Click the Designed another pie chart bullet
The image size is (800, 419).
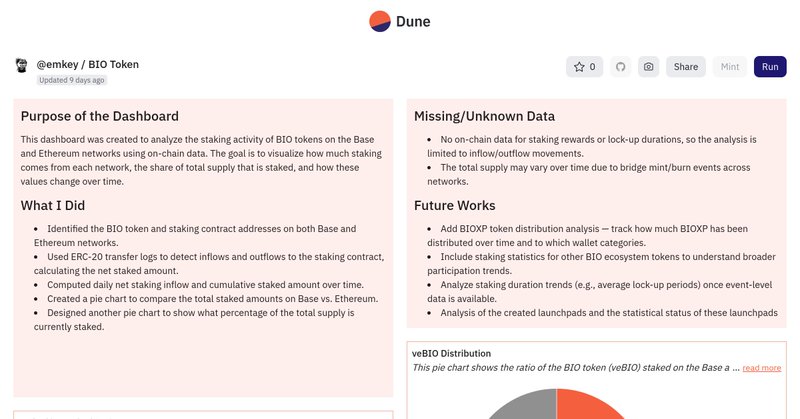[x=194, y=320]
